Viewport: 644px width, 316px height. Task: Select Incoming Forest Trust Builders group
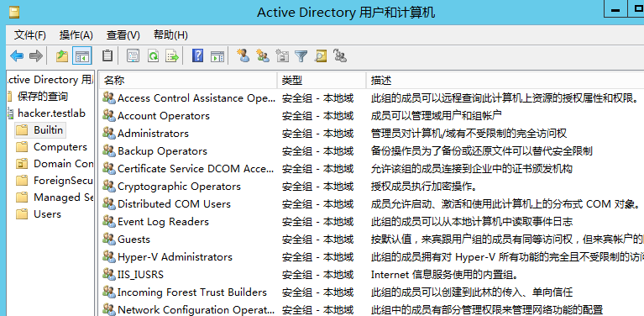pyautogui.click(x=192, y=292)
